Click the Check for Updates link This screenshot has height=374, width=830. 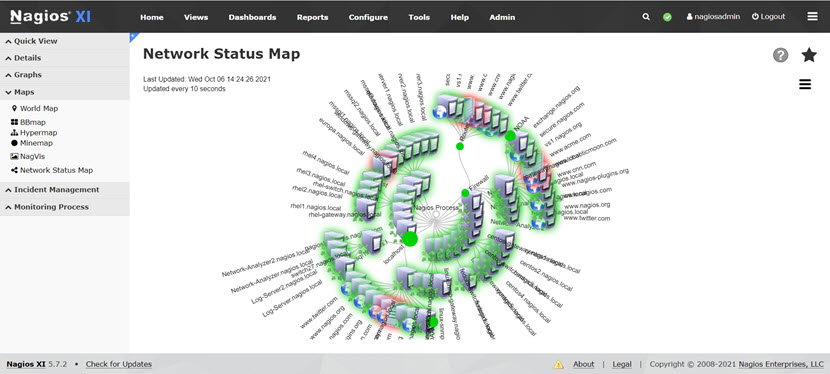[119, 364]
